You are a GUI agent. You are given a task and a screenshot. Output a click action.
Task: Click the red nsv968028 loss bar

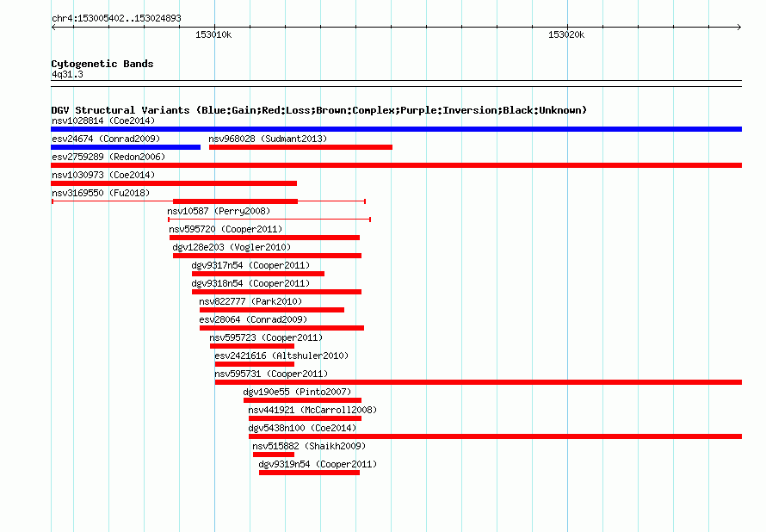[x=300, y=147]
